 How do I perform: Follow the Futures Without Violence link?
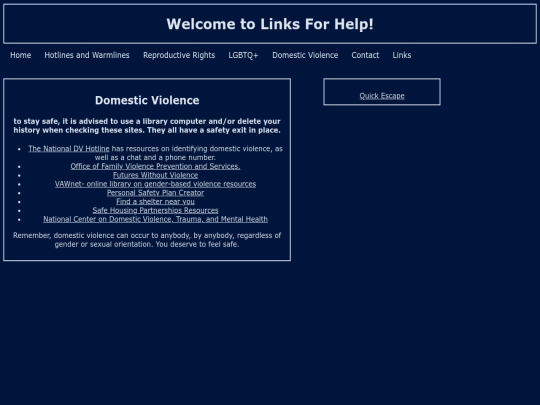155,175
